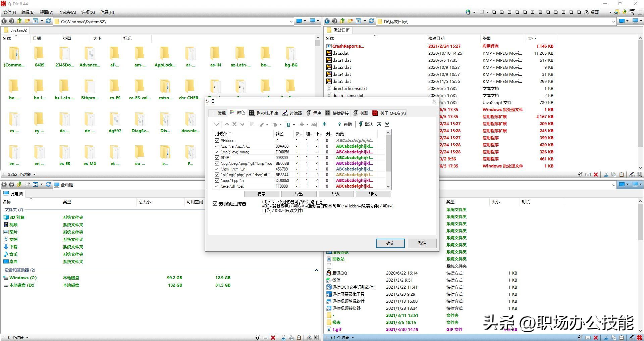This screenshot has height=341, width=644.
Task: Open the 收藏夹(A) menu
Action: (x=67, y=12)
